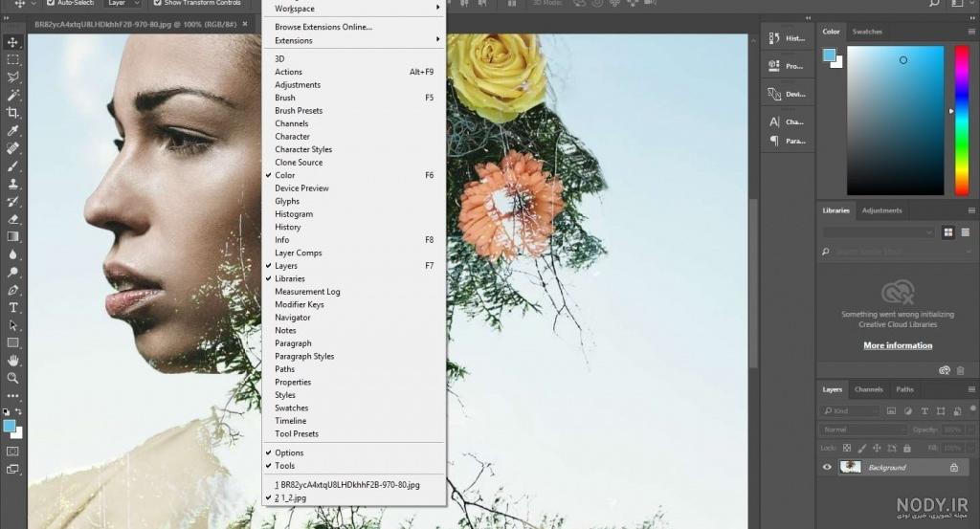Select the Crop tool
Screen dimensions: 980x529
[12, 113]
